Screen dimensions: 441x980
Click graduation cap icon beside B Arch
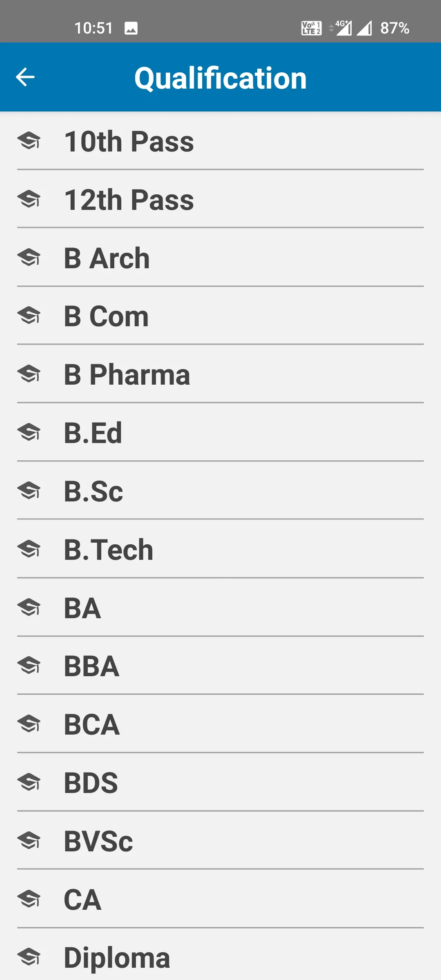(29, 258)
